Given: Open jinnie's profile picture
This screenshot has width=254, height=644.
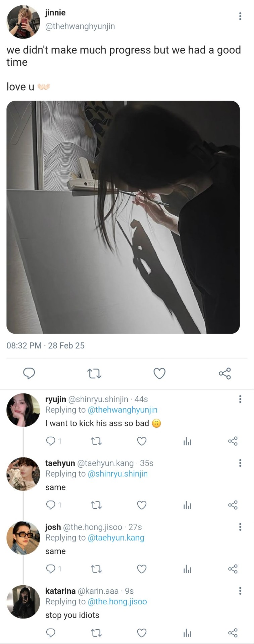Looking at the screenshot, I should 23,22.
